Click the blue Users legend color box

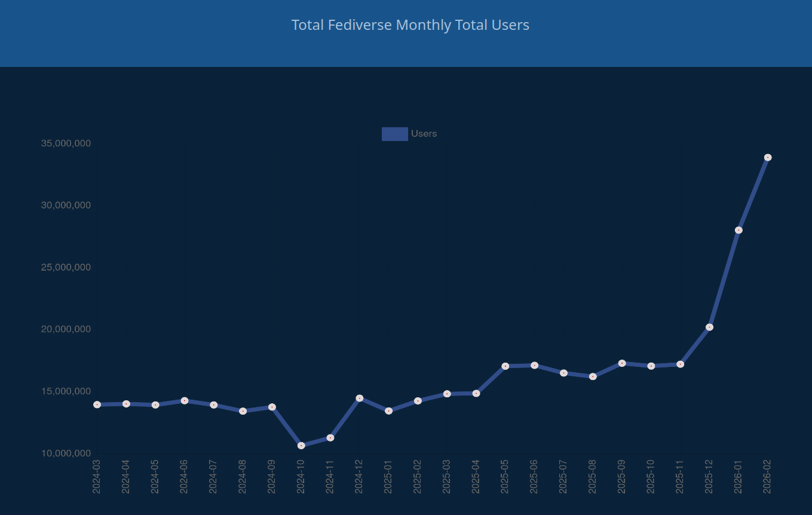tap(394, 134)
